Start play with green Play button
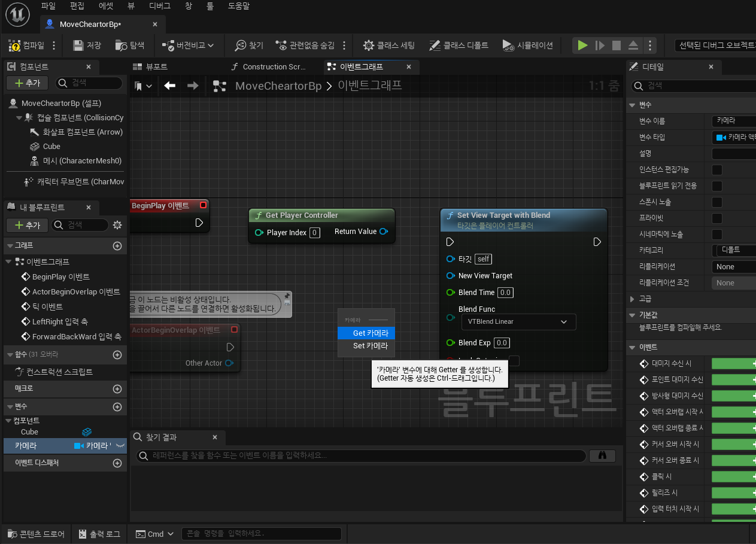This screenshot has width=756, height=544. click(x=582, y=45)
